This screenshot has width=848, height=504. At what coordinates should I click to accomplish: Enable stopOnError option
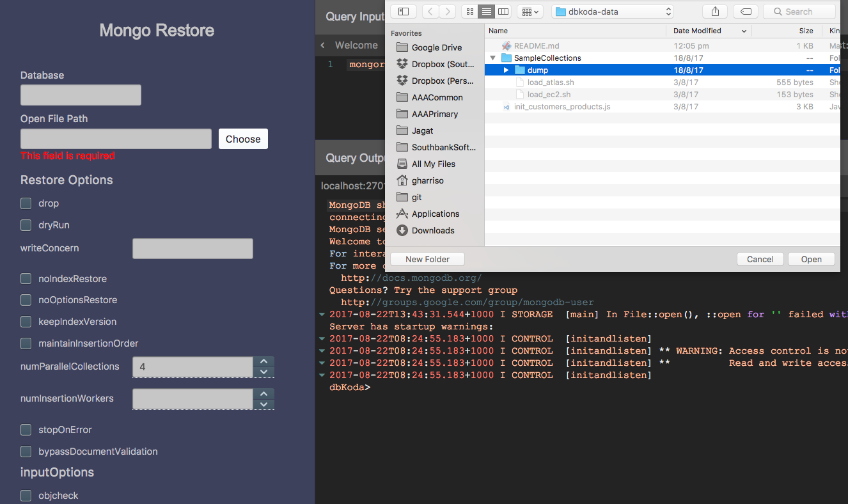[x=26, y=430]
